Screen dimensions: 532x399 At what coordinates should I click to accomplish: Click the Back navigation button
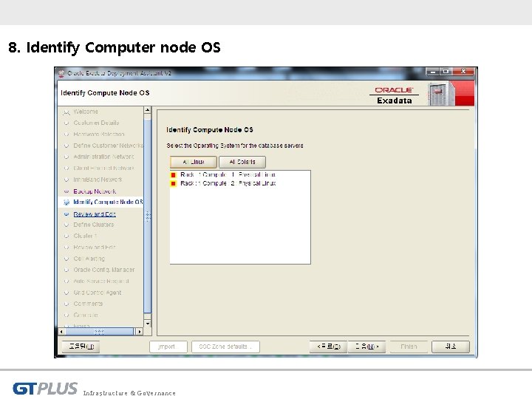328,347
